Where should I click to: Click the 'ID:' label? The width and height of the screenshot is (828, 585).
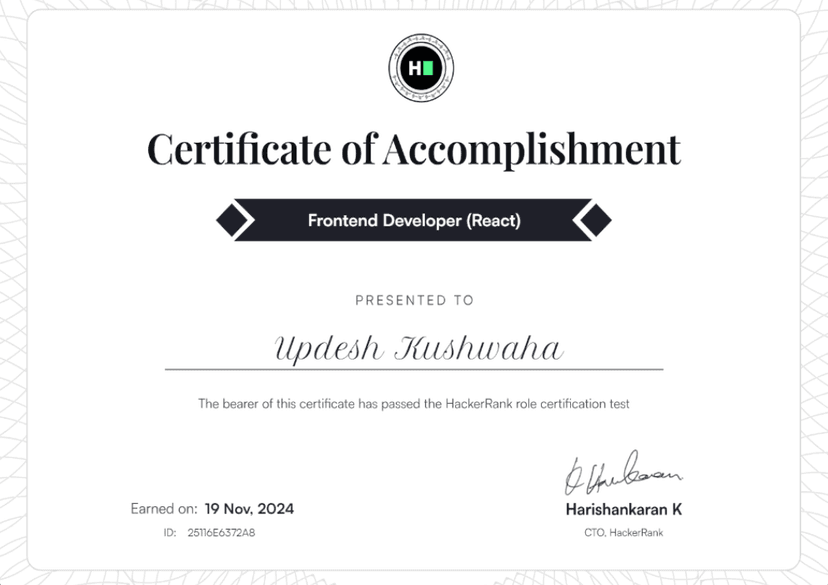(x=170, y=533)
